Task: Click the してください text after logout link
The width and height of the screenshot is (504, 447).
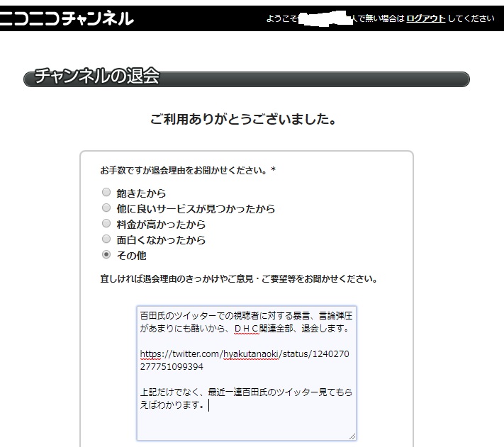Action: tap(471, 18)
